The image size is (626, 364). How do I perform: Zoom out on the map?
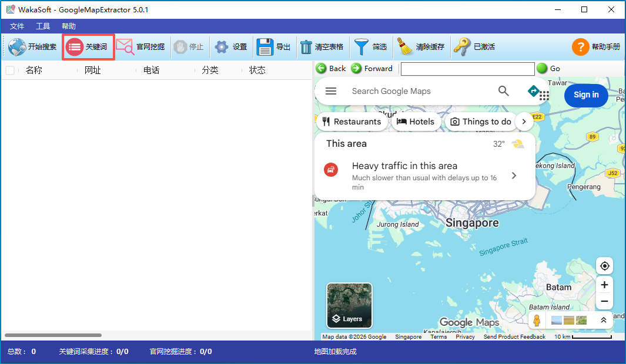tap(604, 301)
